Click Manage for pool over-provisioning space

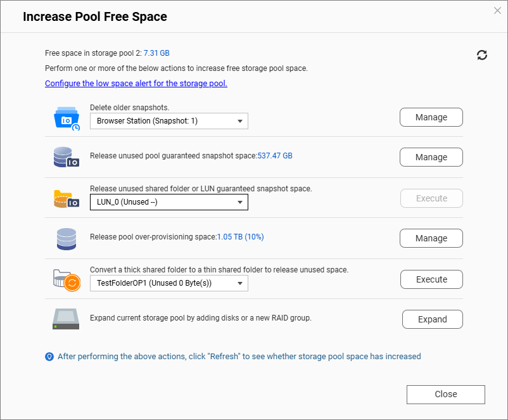pyautogui.click(x=431, y=238)
